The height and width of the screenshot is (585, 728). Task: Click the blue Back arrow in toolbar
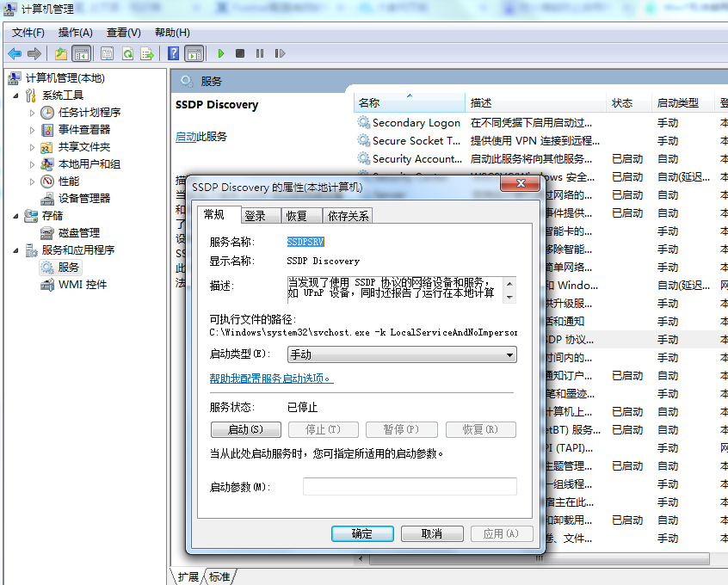click(x=15, y=53)
